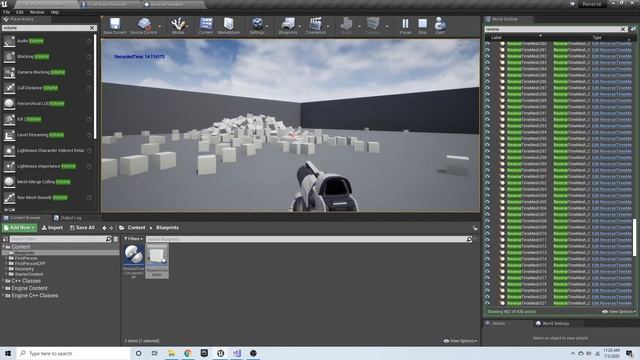Open the Source Control dropdown arrow
Viewport: 640px width, 360px height.
click(x=160, y=26)
